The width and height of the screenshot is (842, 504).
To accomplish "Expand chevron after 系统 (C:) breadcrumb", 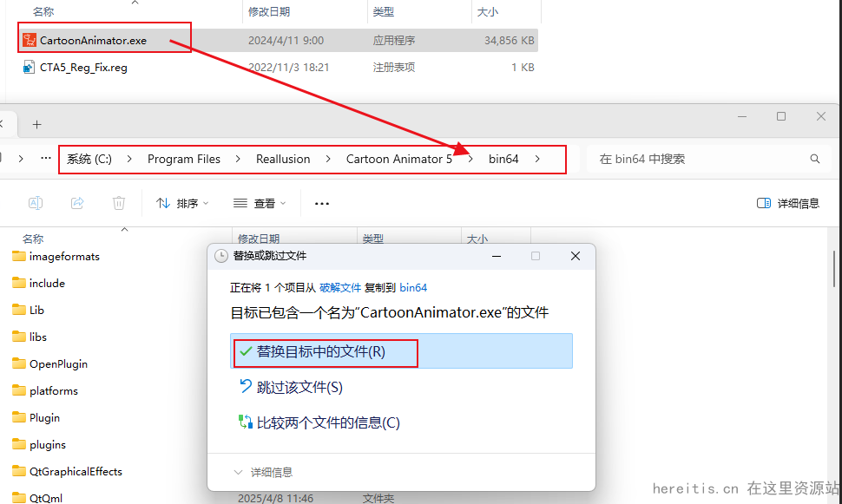I will pyautogui.click(x=129, y=159).
